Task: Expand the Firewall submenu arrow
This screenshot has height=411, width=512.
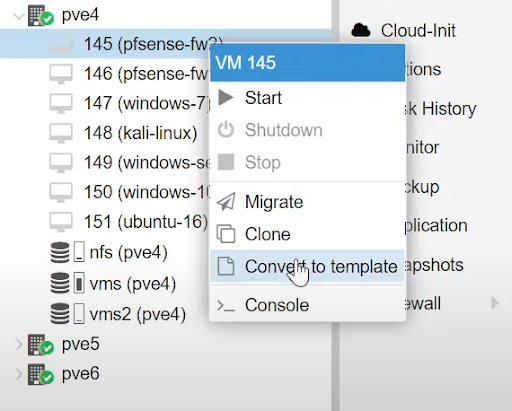Action: coord(495,303)
